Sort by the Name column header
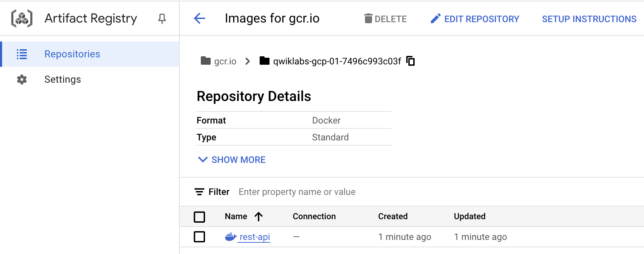 pos(236,216)
